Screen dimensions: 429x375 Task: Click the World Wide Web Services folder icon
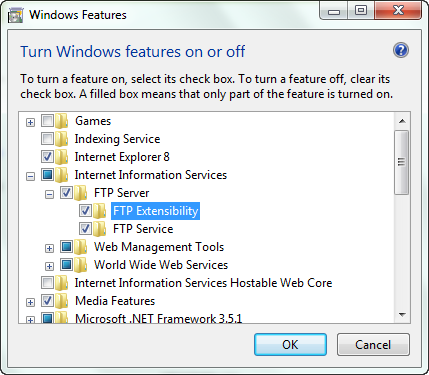tap(81, 265)
